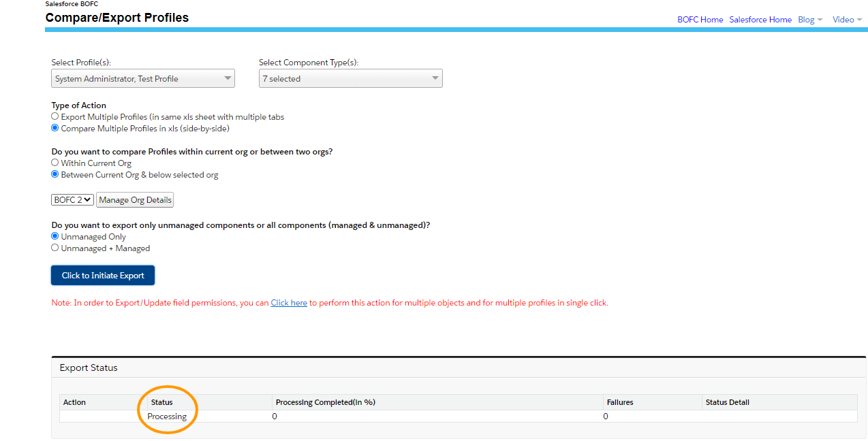
Task: Click the Action column header
Action: [x=104, y=402]
